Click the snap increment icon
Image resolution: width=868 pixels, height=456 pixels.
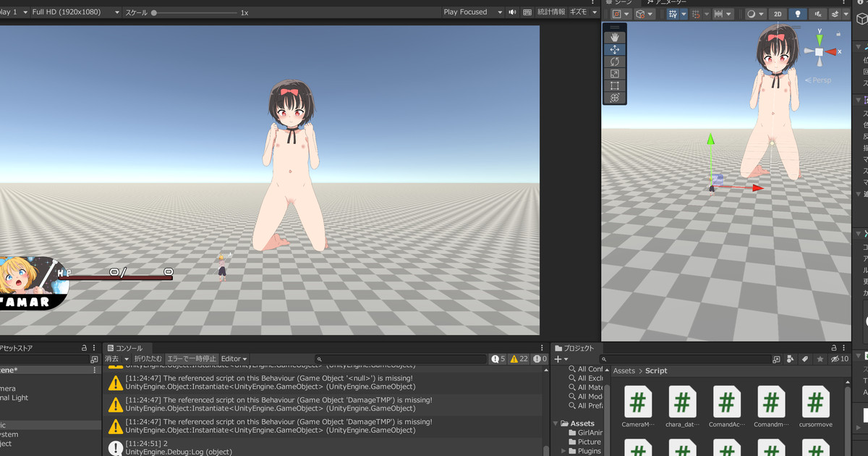tap(697, 14)
